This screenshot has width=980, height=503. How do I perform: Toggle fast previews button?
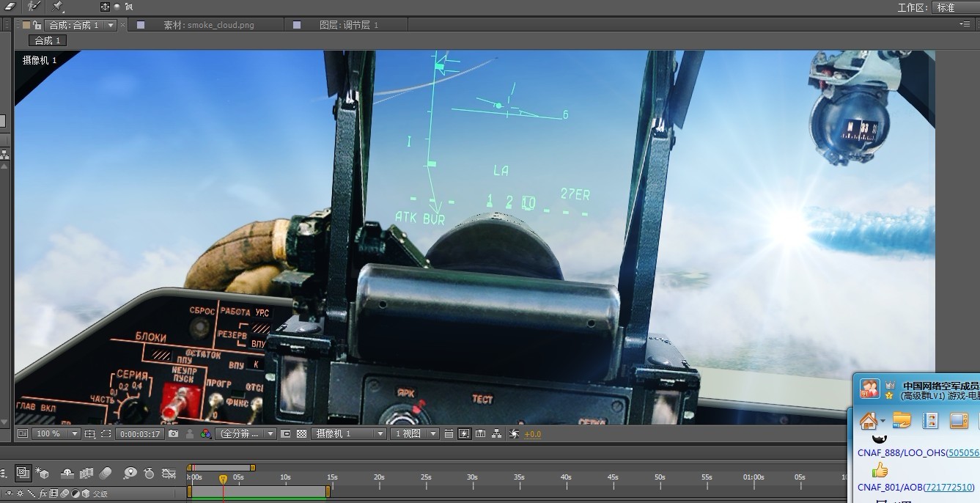(464, 434)
